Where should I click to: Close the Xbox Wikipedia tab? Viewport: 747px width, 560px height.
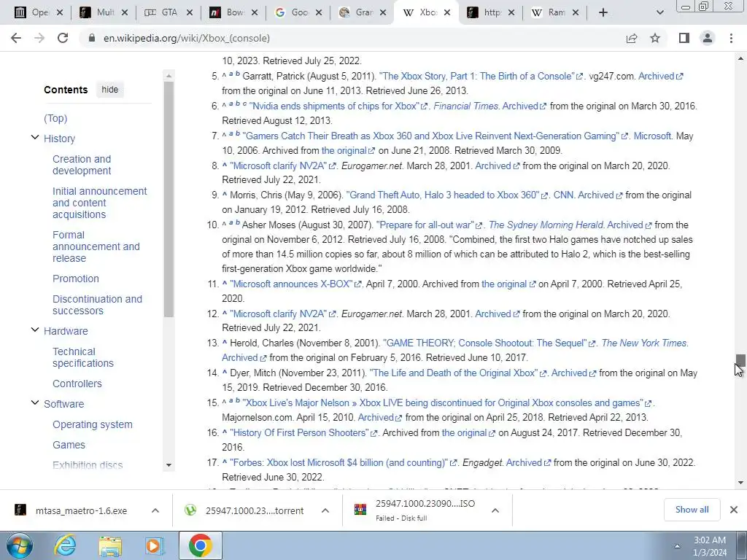coord(447,13)
